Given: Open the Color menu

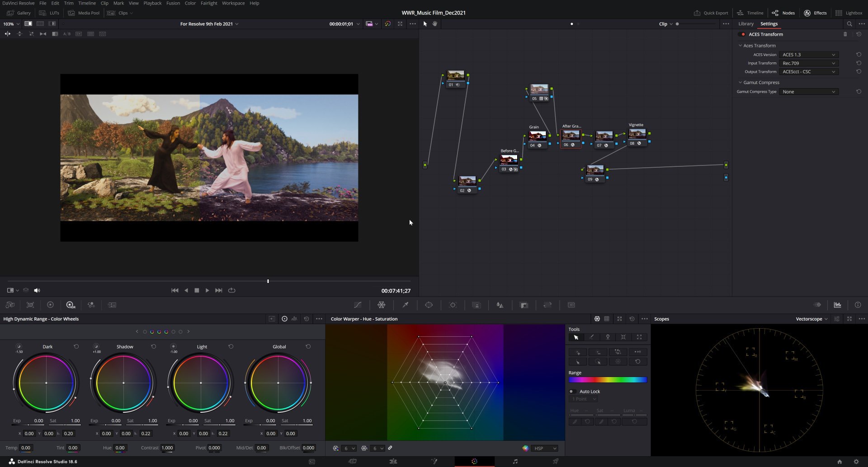Looking at the screenshot, I should (190, 3).
